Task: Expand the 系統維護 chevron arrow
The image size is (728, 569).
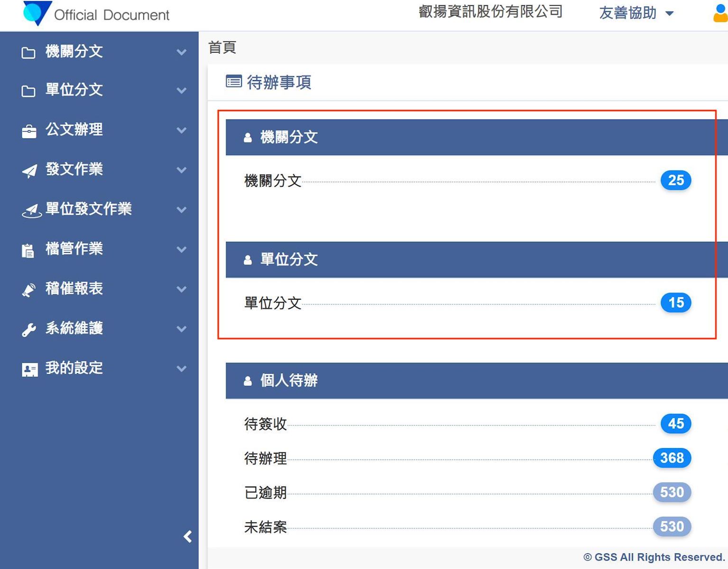Action: [181, 329]
